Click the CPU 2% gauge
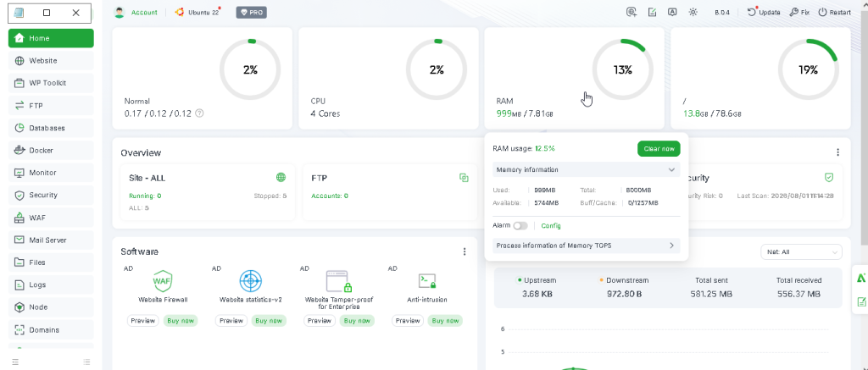 437,69
